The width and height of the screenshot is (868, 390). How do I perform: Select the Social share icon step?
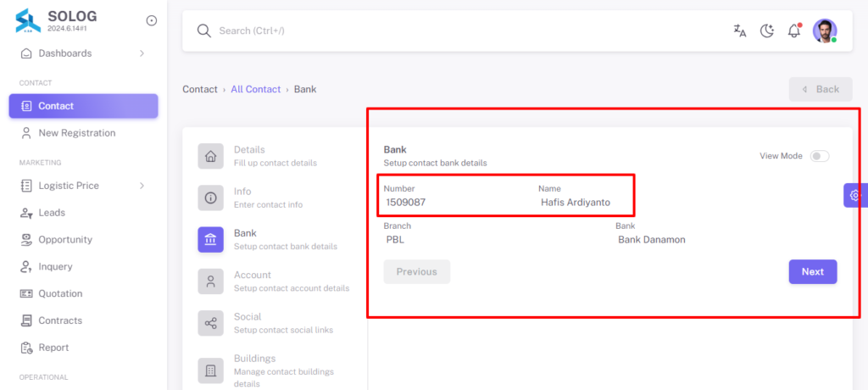click(211, 323)
